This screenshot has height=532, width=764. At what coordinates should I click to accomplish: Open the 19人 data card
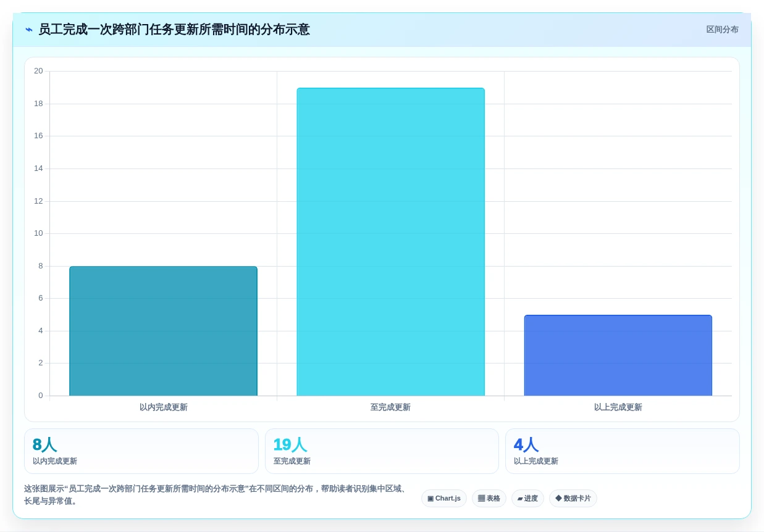click(382, 451)
